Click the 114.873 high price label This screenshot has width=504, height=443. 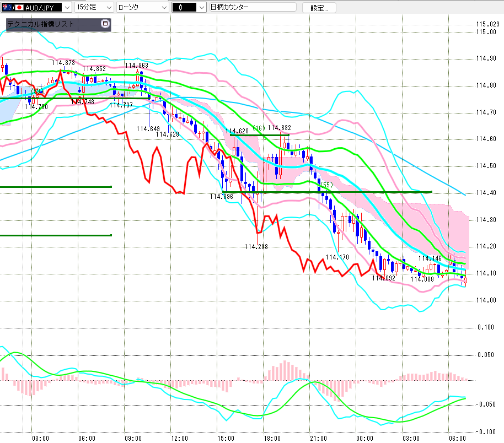[63, 63]
